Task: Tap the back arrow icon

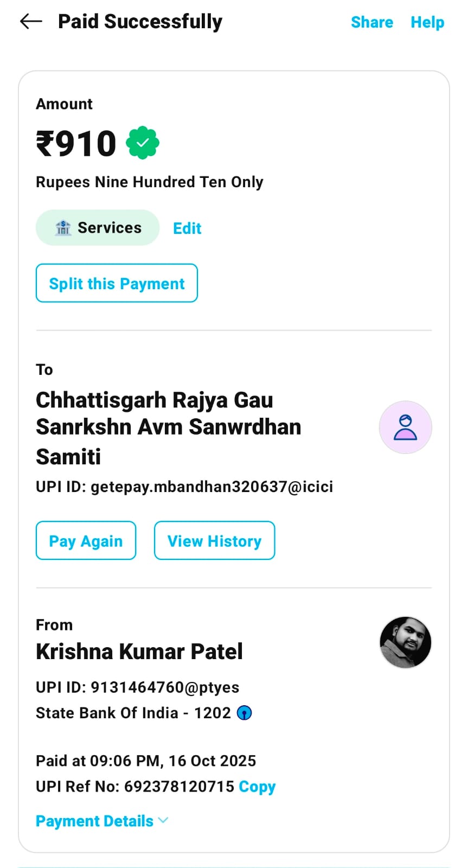Action: click(x=31, y=22)
